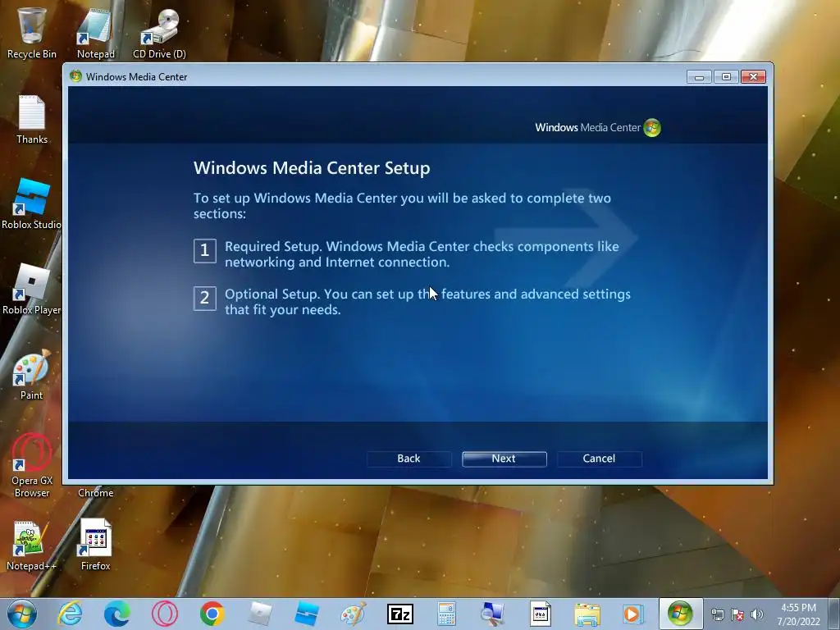The image size is (840, 630).
Task: Open 7-Zip from the taskbar
Action: [x=400, y=614]
